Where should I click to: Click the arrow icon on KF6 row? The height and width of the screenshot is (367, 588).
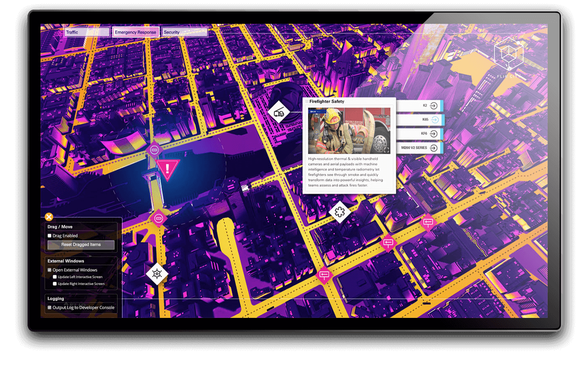(434, 134)
